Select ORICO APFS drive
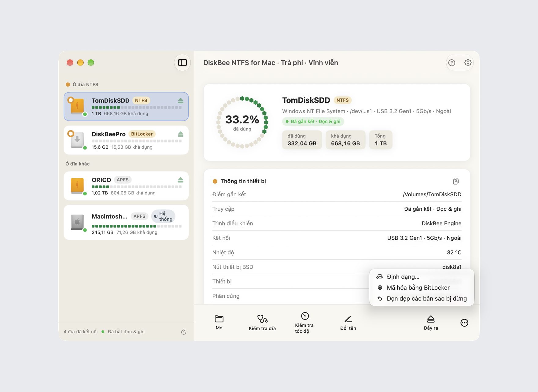The image size is (538, 392). (x=126, y=186)
